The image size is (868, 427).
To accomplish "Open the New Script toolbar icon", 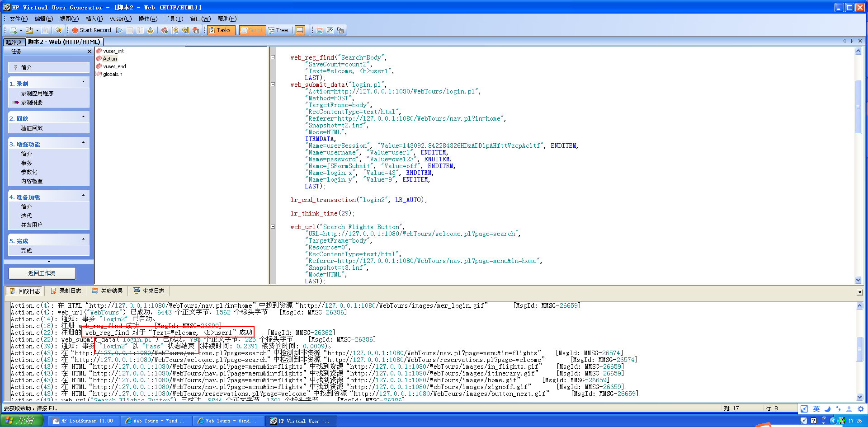I will pyautogui.click(x=14, y=30).
